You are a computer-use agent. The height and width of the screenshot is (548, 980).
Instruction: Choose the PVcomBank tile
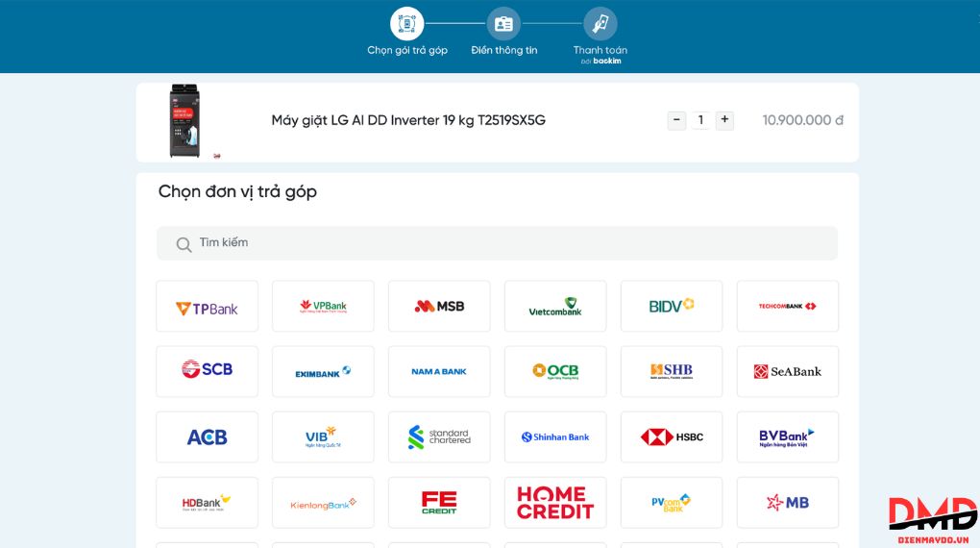click(672, 503)
